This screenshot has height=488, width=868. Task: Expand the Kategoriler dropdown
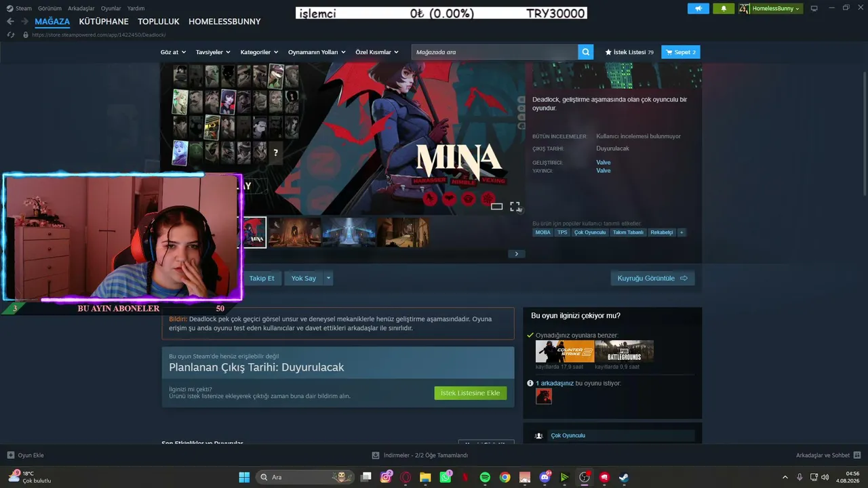coord(259,52)
